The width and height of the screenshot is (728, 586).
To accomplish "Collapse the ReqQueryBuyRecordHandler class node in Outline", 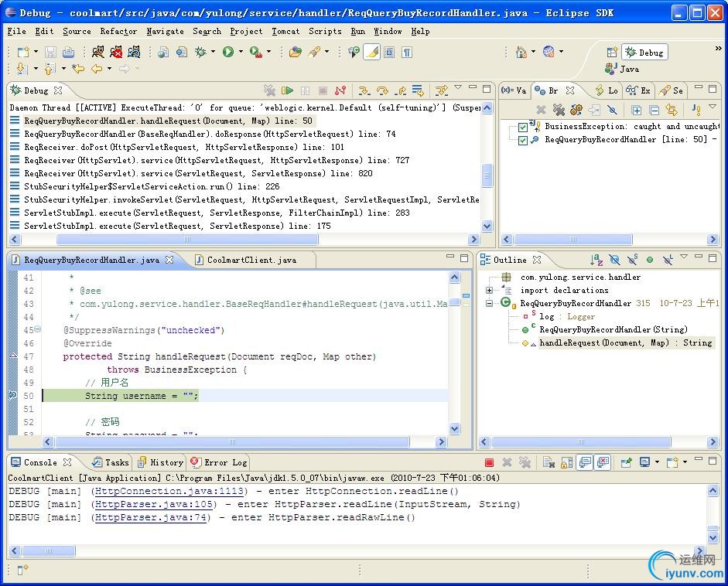I will [x=489, y=304].
